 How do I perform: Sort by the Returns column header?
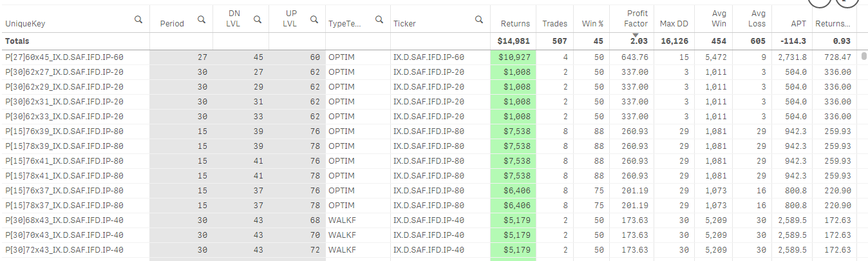515,24
